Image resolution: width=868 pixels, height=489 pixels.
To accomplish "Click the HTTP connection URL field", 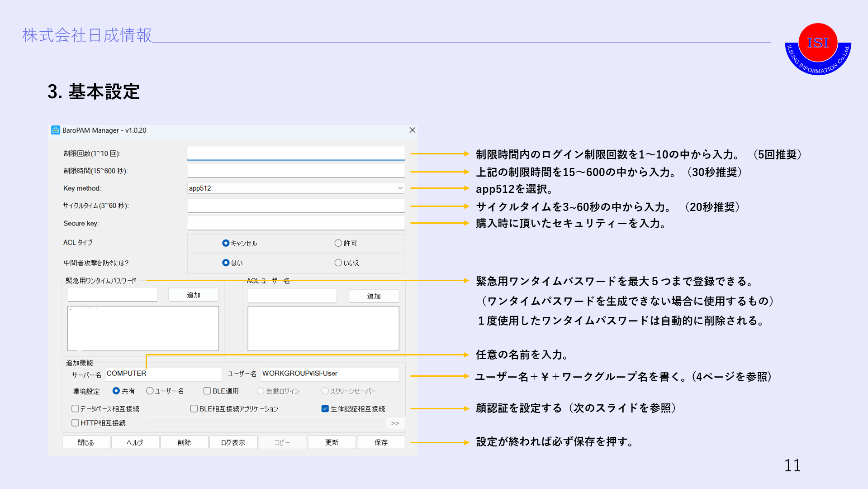I will (x=265, y=423).
